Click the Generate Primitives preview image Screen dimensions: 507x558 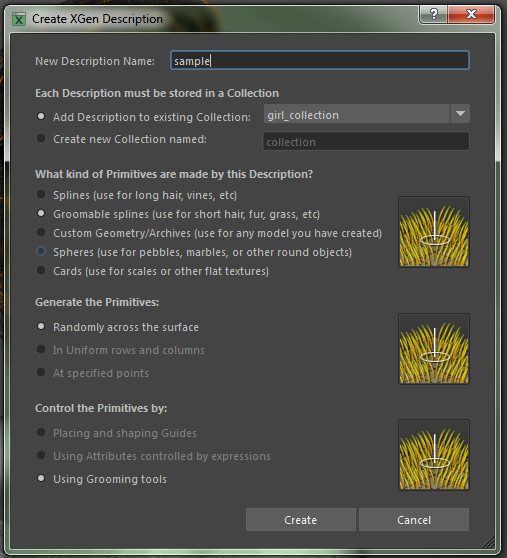click(x=434, y=349)
